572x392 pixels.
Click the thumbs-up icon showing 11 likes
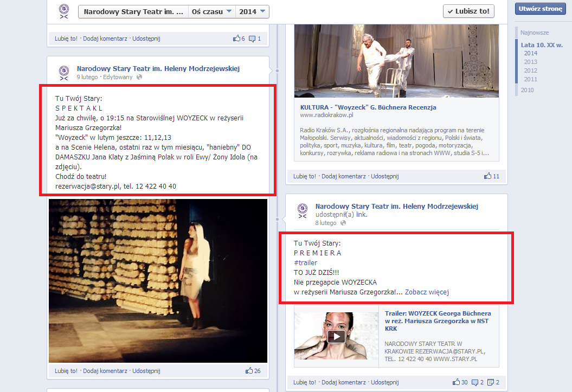[x=488, y=176]
